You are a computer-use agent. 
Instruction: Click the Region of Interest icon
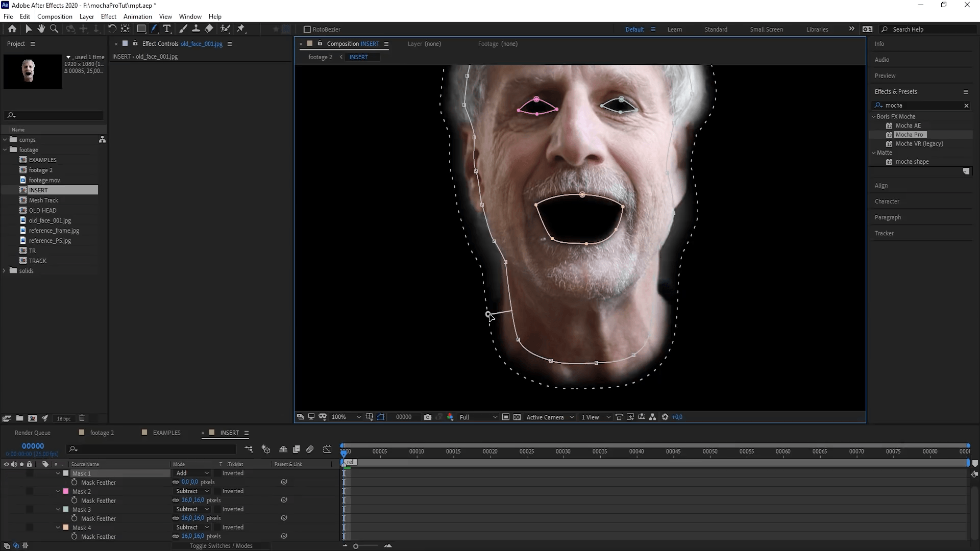click(506, 417)
